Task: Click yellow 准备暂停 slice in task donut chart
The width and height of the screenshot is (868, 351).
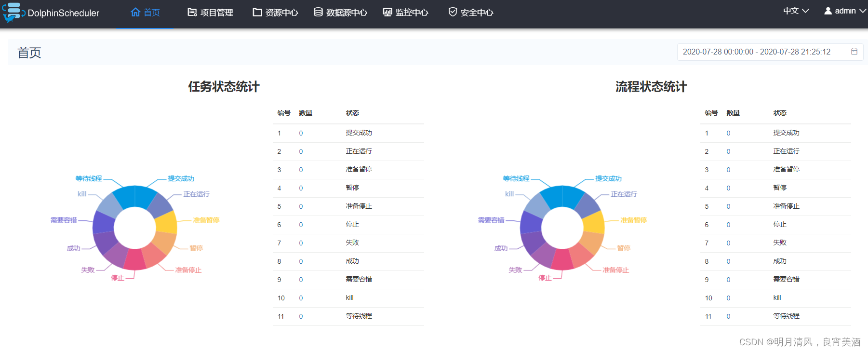Action: coord(167,223)
